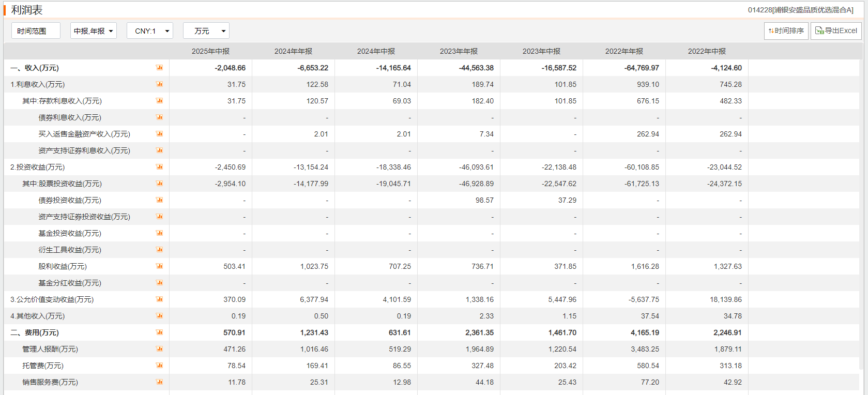Show chart for 托管费(万元) row
This screenshot has width=868, height=395.
tap(160, 366)
